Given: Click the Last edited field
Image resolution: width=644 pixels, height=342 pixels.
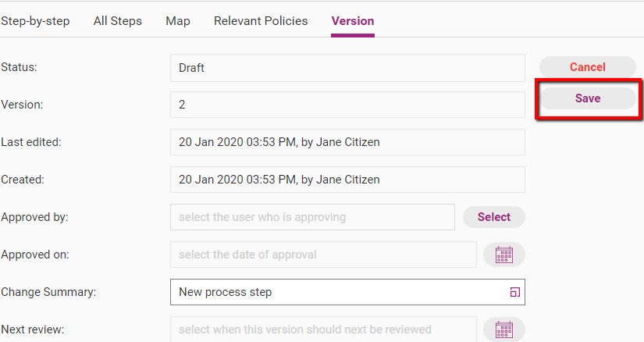Looking at the screenshot, I should 347,142.
